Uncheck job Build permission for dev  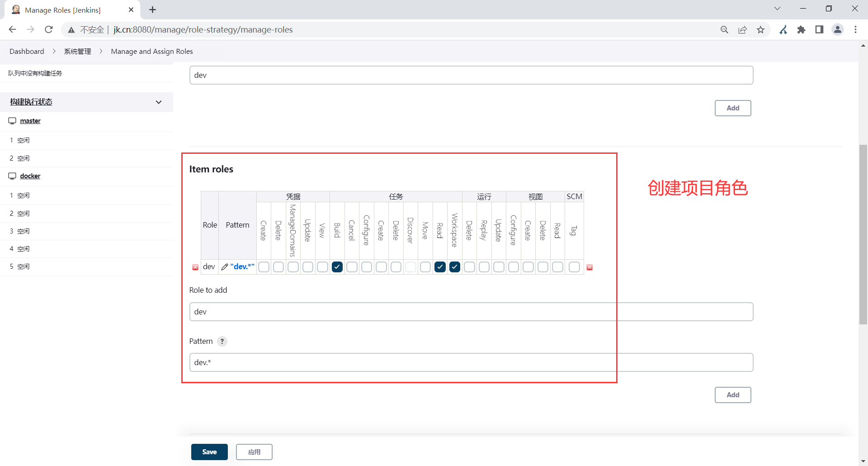pyautogui.click(x=337, y=267)
